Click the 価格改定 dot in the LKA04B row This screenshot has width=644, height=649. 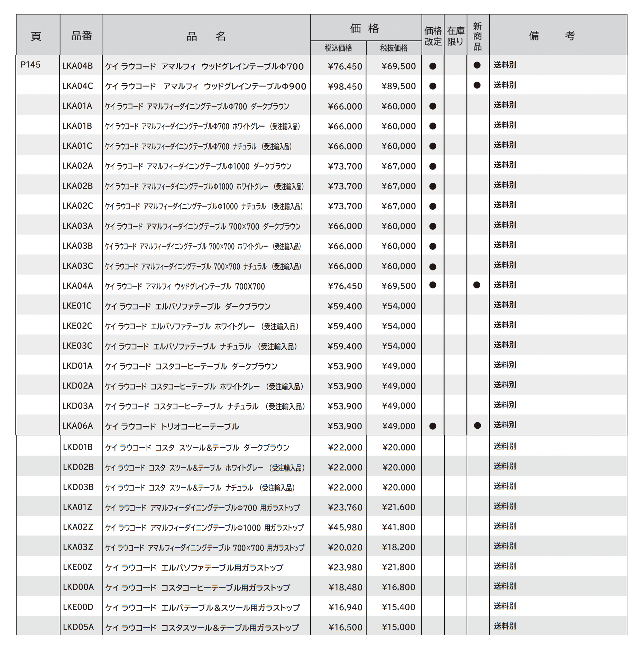pos(432,66)
